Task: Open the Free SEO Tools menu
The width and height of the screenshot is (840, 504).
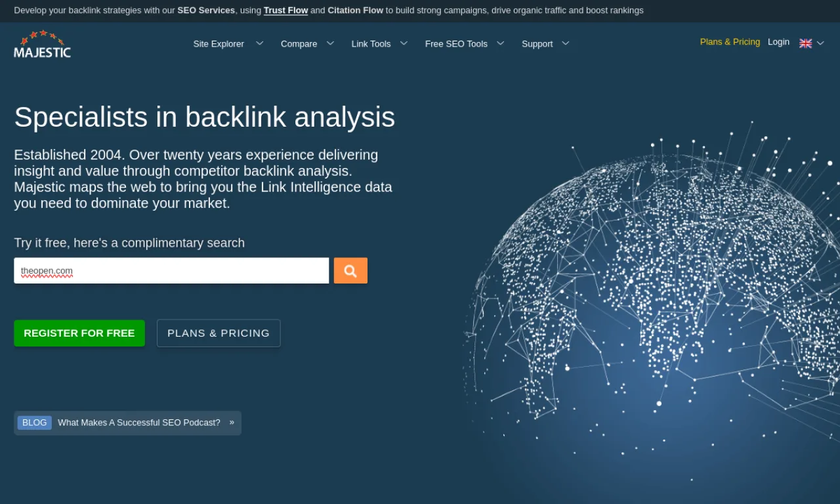Action: coord(456,44)
